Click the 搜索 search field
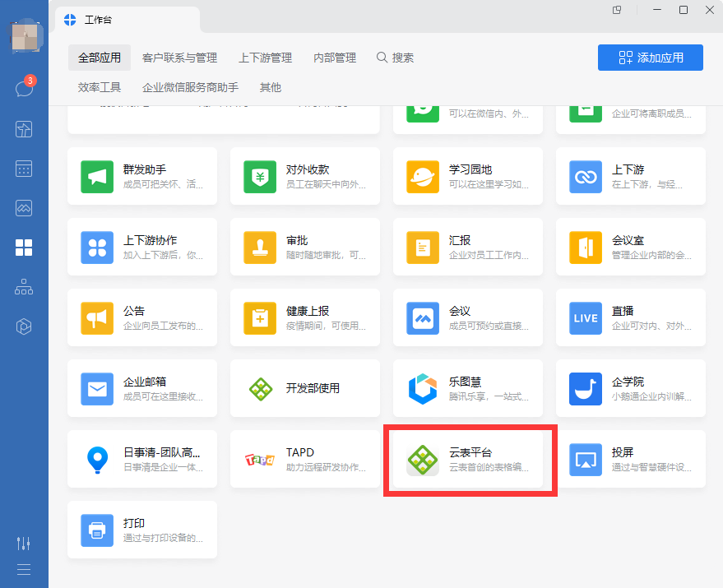Viewport: 723px width, 588px height. [x=395, y=58]
